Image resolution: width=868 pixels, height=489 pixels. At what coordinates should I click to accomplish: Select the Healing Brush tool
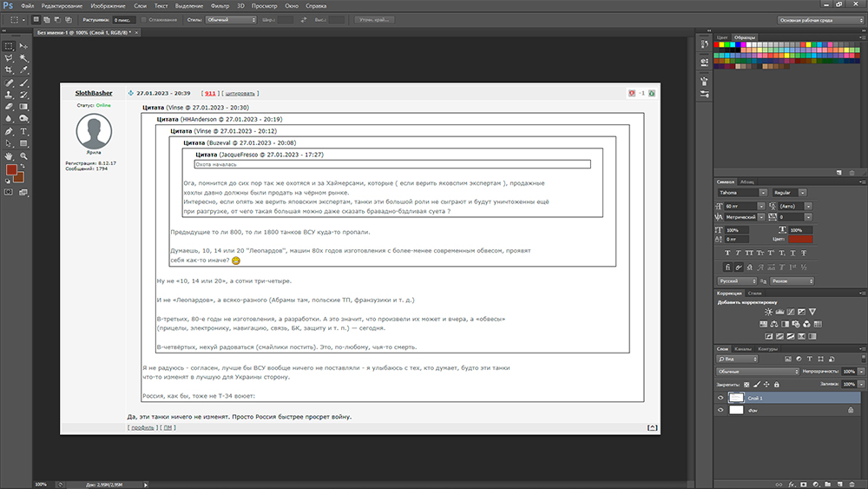tap(9, 83)
